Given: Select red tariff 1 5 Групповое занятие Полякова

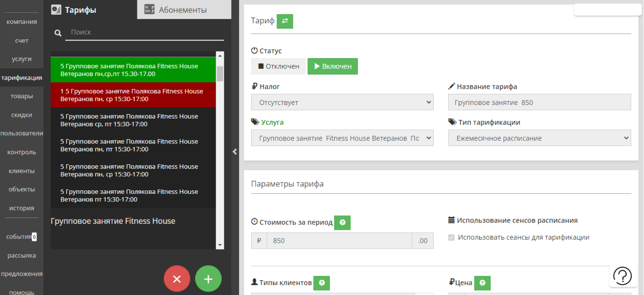Looking at the screenshot, I should coord(133,95).
